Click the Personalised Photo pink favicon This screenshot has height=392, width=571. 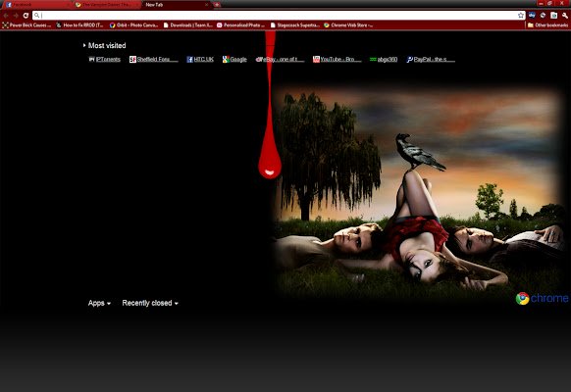[x=220, y=25]
